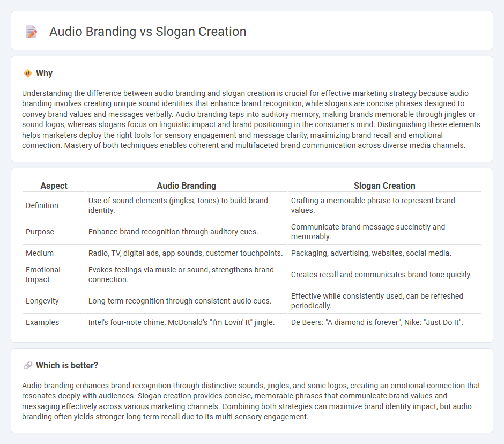Click the paragraph beginning 'Audio branding enhances brand recognition'
This screenshot has width=504, height=444.
[251, 401]
